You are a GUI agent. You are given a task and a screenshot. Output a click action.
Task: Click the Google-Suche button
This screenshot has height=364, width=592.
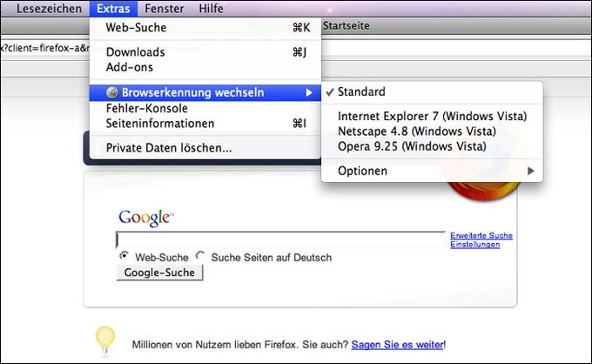coord(159,273)
